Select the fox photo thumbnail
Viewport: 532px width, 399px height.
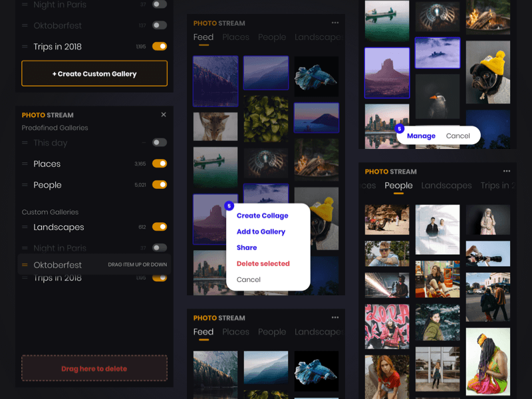click(215, 126)
